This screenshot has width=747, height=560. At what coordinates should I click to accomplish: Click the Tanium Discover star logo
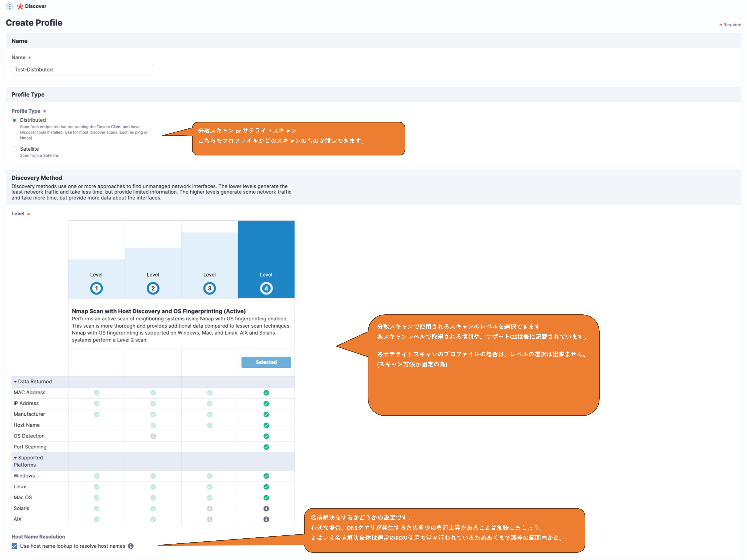pos(20,6)
